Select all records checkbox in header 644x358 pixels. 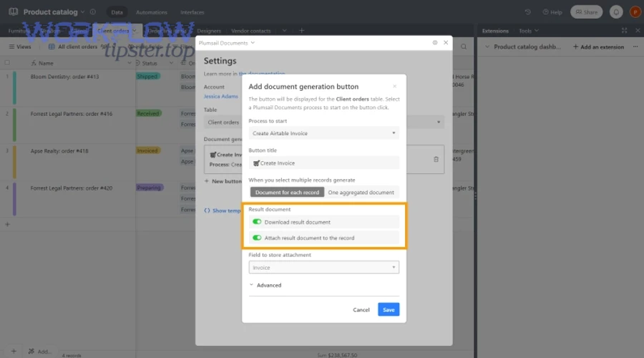pyautogui.click(x=7, y=63)
